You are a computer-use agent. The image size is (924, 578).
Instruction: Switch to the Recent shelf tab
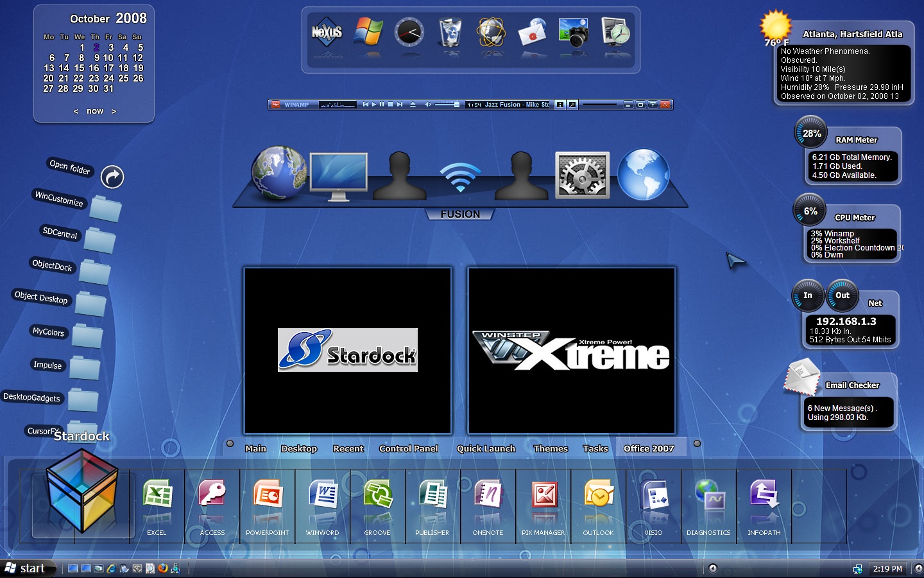(x=348, y=448)
